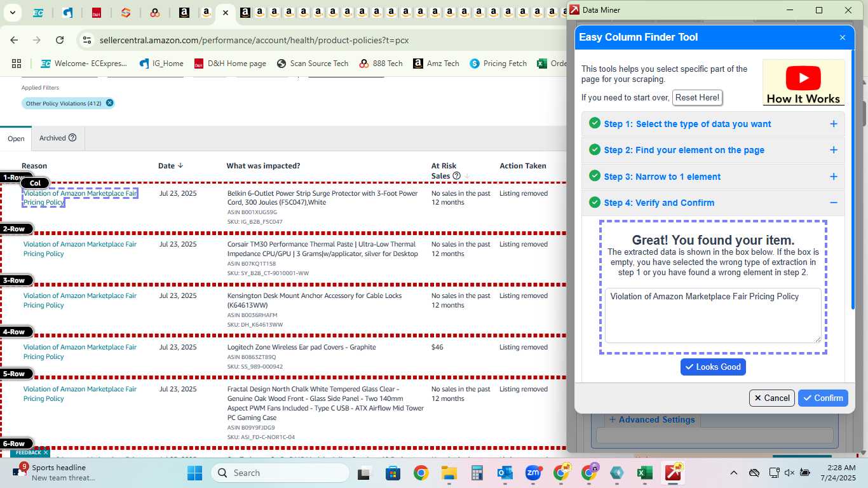Open the Kensington row Fair Pricing Policy link
This screenshot has height=488, width=868.
tap(80, 300)
